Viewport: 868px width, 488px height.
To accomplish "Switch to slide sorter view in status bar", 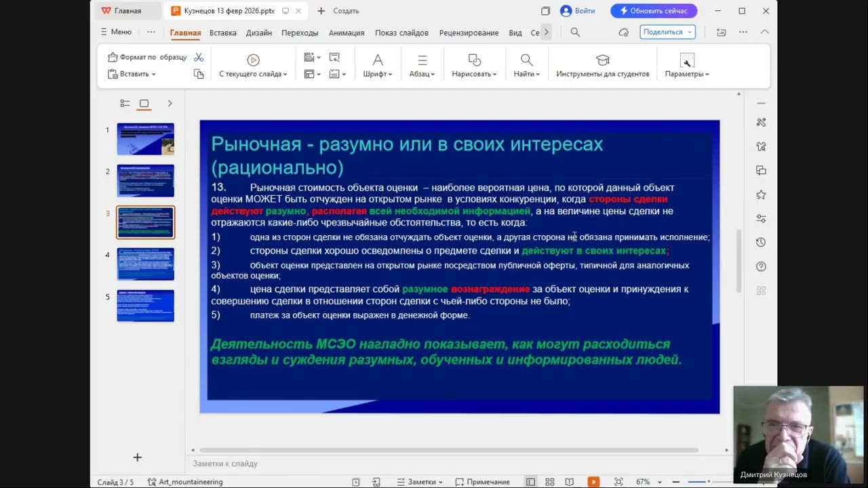I will tap(550, 482).
